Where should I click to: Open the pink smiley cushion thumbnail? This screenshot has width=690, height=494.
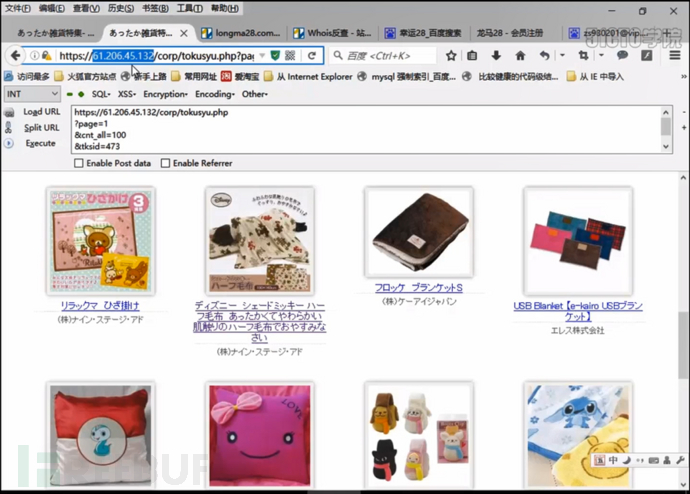(x=260, y=435)
